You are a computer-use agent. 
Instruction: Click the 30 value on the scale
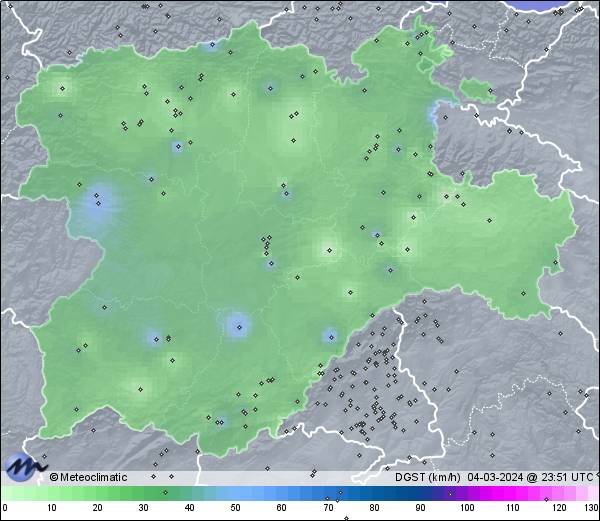pos(143,508)
